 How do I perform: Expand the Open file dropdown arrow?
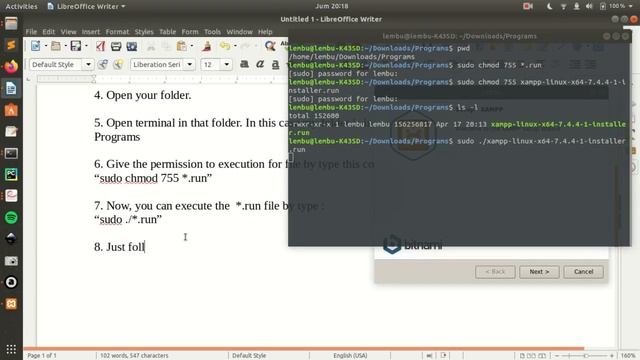[65, 46]
